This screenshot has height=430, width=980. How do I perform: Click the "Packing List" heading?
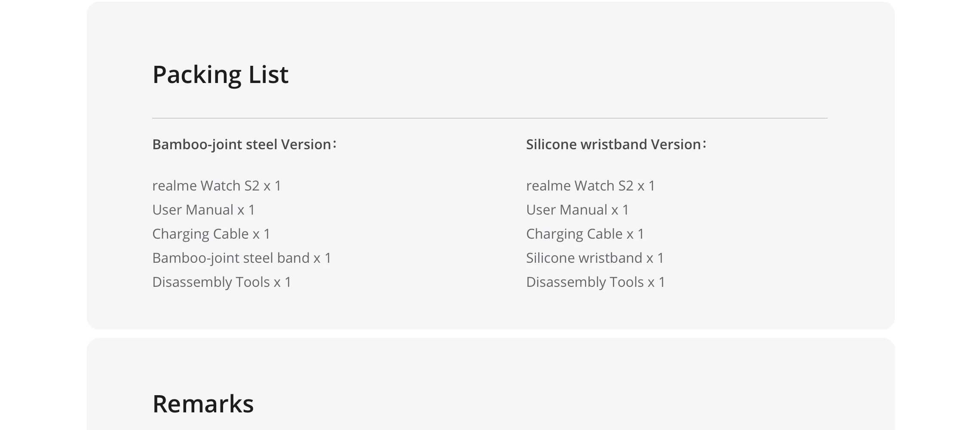(x=220, y=74)
